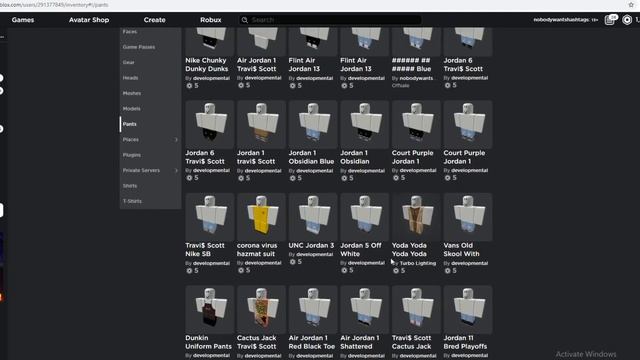640x360 pixels.
Task: Select Gear inventory category
Action: pos(129,62)
